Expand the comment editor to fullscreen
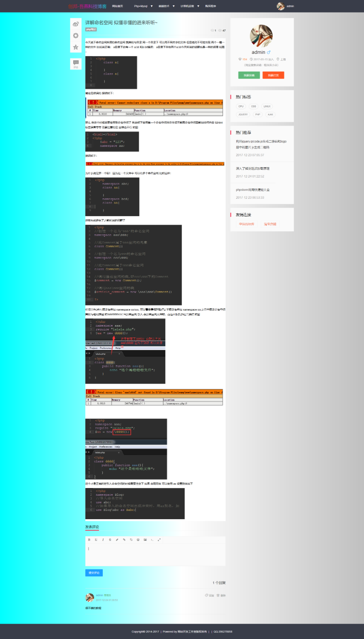364x639 pixels. click(159, 539)
